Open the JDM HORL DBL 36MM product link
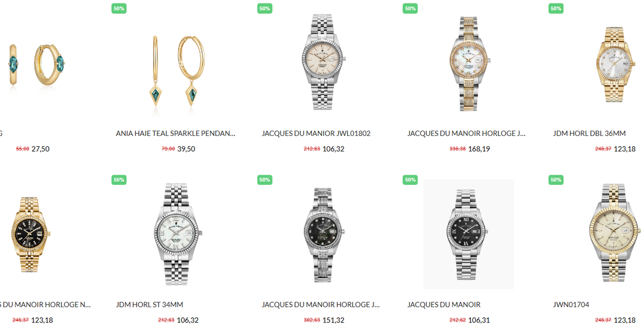Screen dimensions: 644x325 click(589, 134)
